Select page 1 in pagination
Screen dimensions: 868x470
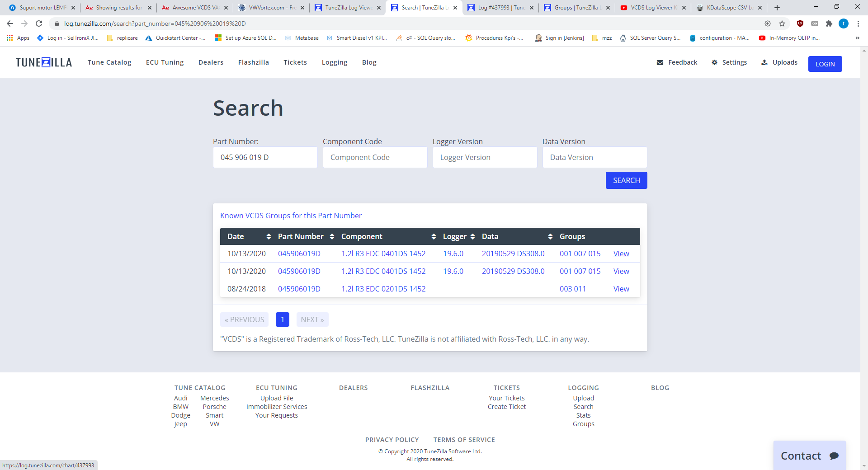[x=283, y=320]
